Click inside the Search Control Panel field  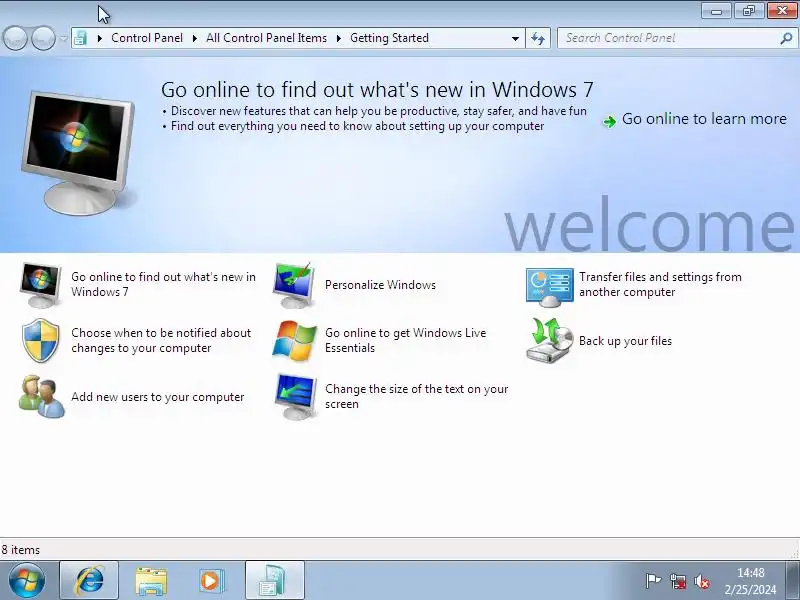(668, 38)
